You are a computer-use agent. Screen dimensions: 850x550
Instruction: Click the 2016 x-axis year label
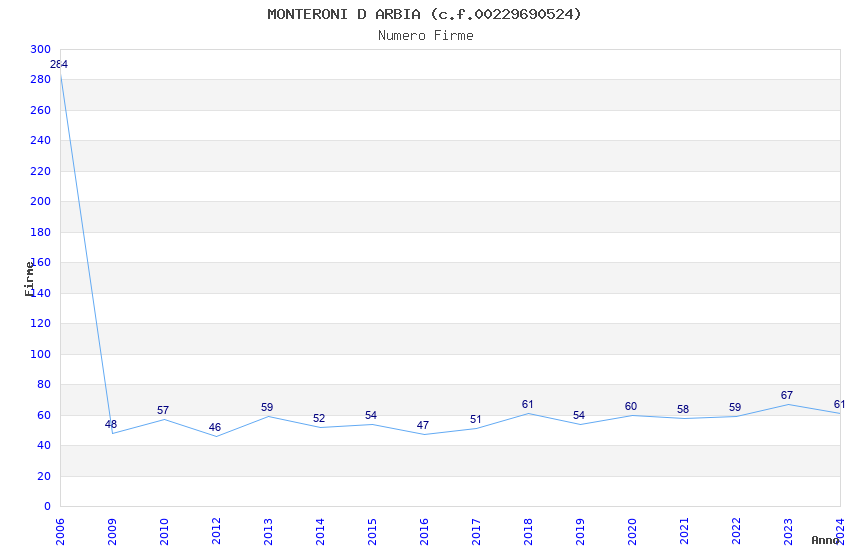(x=424, y=532)
